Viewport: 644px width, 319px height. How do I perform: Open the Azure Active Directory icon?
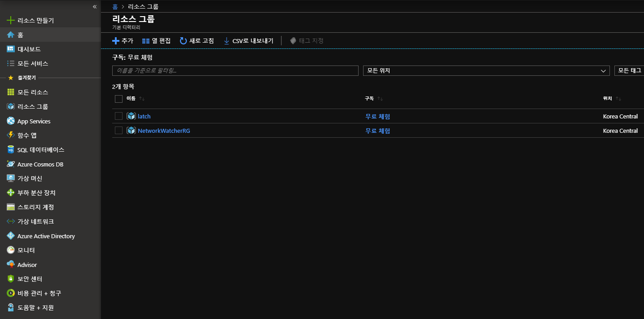(11, 236)
